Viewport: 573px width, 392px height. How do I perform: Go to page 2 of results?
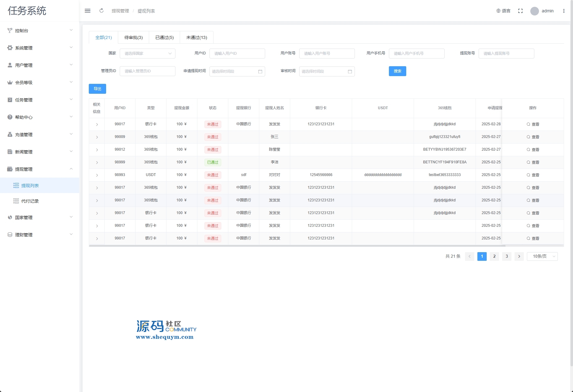point(494,256)
